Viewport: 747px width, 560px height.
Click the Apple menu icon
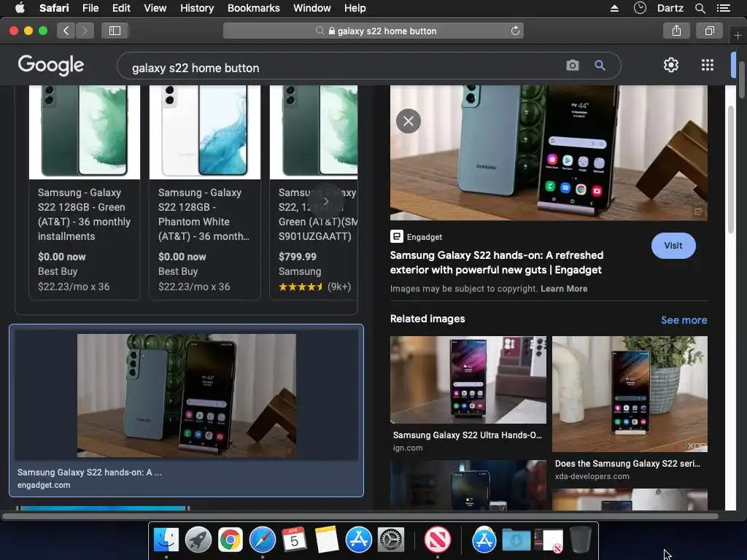click(20, 8)
